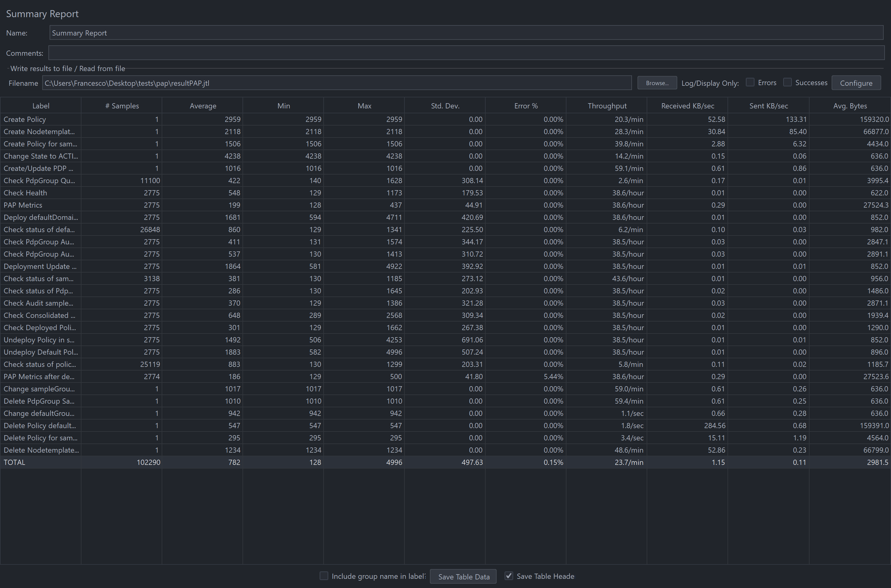Focus the Comments input field
The width and height of the screenshot is (891, 588).
[466, 53]
